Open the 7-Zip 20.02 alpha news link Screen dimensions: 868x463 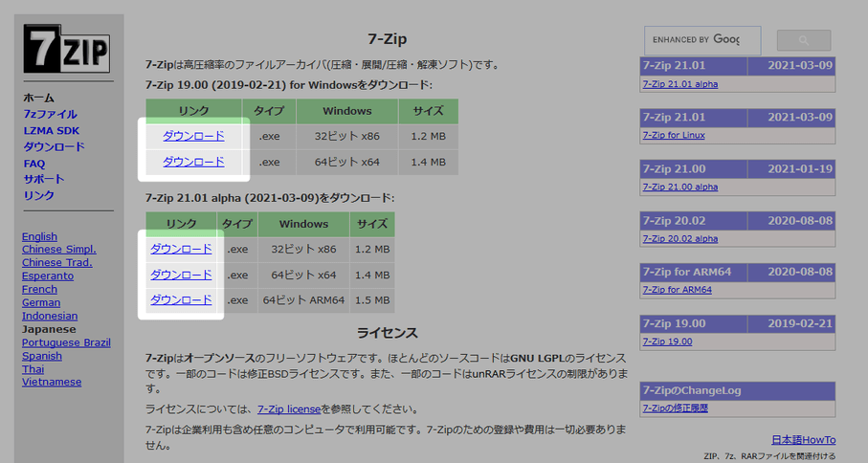pyautogui.click(x=680, y=239)
